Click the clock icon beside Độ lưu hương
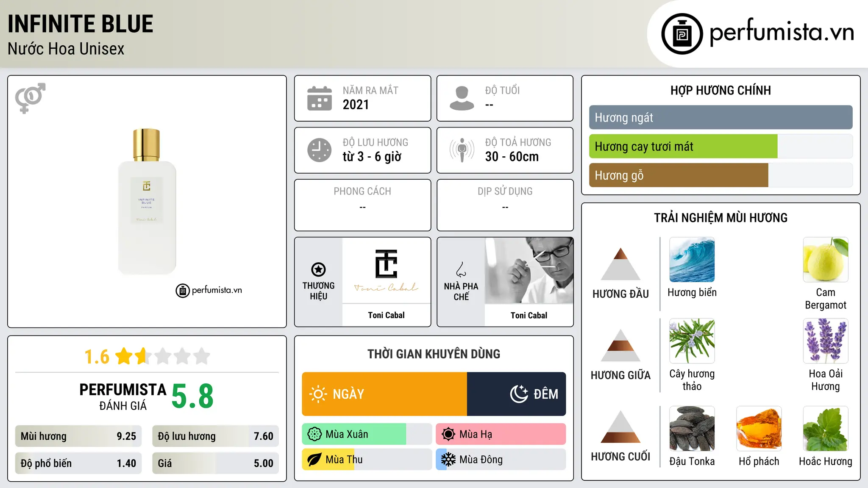Image resolution: width=868 pixels, height=488 pixels. [320, 150]
